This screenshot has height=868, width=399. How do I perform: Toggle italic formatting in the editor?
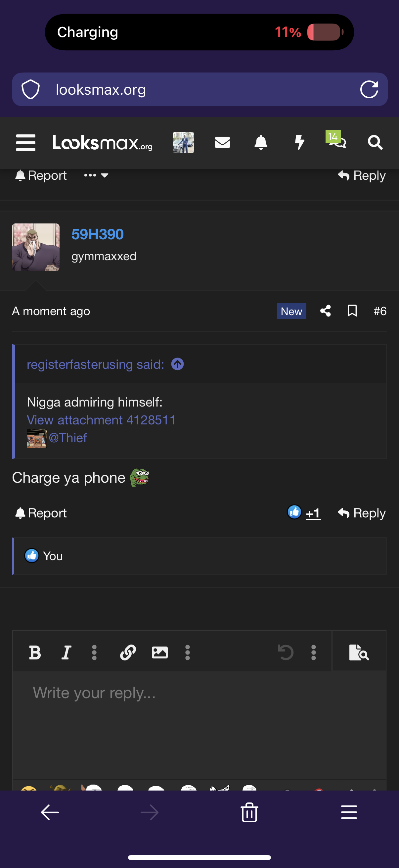(66, 652)
